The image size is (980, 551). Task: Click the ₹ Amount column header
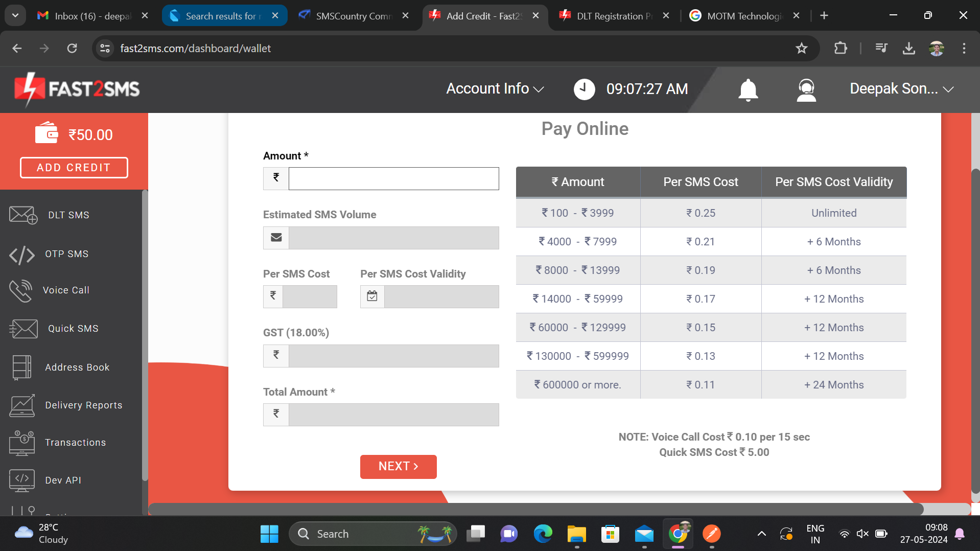coord(578,182)
